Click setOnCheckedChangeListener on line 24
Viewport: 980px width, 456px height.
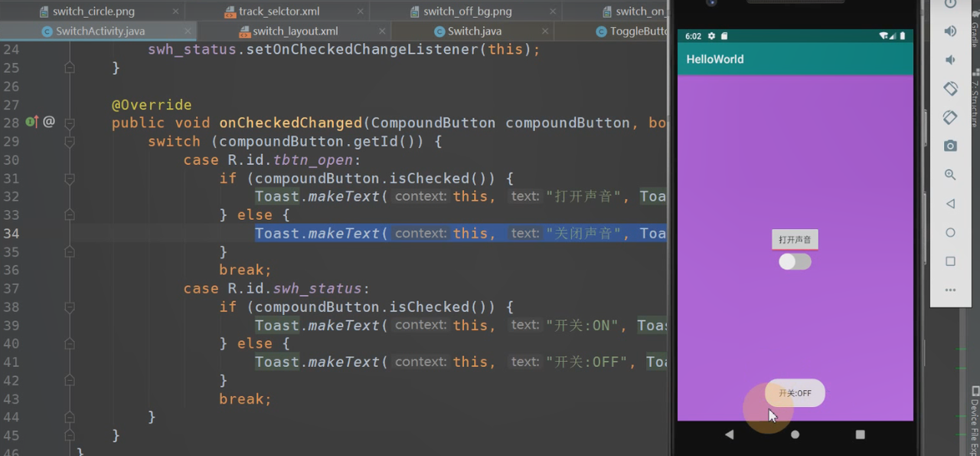(363, 49)
